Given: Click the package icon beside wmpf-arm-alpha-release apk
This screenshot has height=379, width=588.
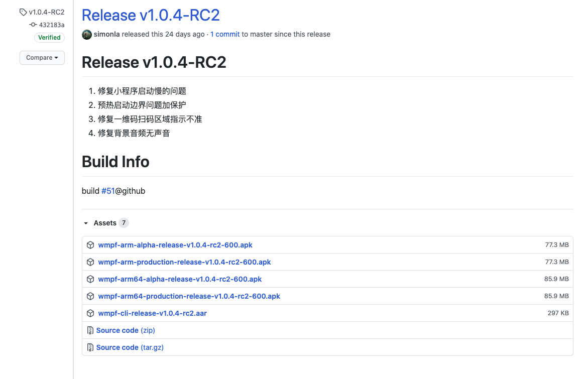Looking at the screenshot, I should pyautogui.click(x=90, y=245).
